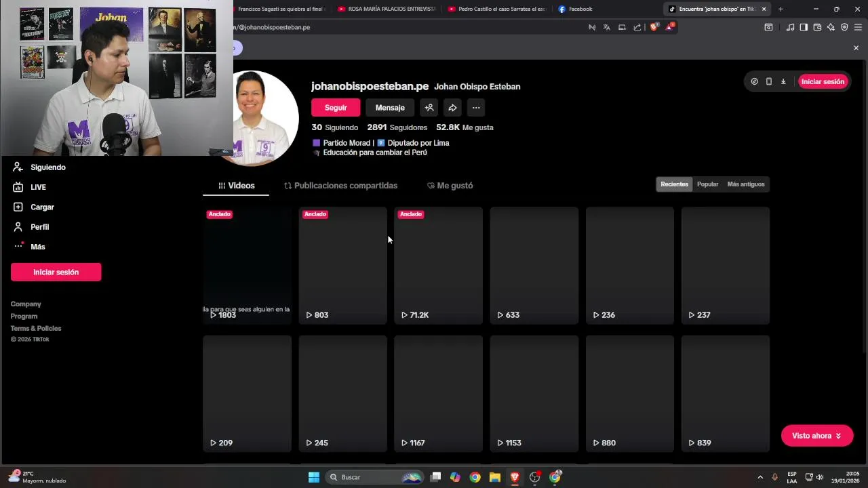Click the address bar URL field
868x488 pixels.
point(407,27)
